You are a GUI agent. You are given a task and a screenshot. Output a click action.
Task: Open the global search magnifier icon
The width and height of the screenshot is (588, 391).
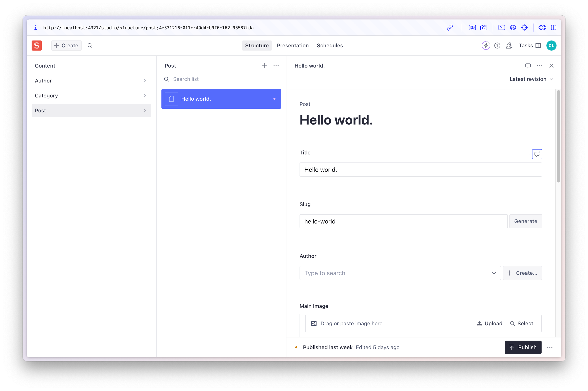tap(90, 46)
